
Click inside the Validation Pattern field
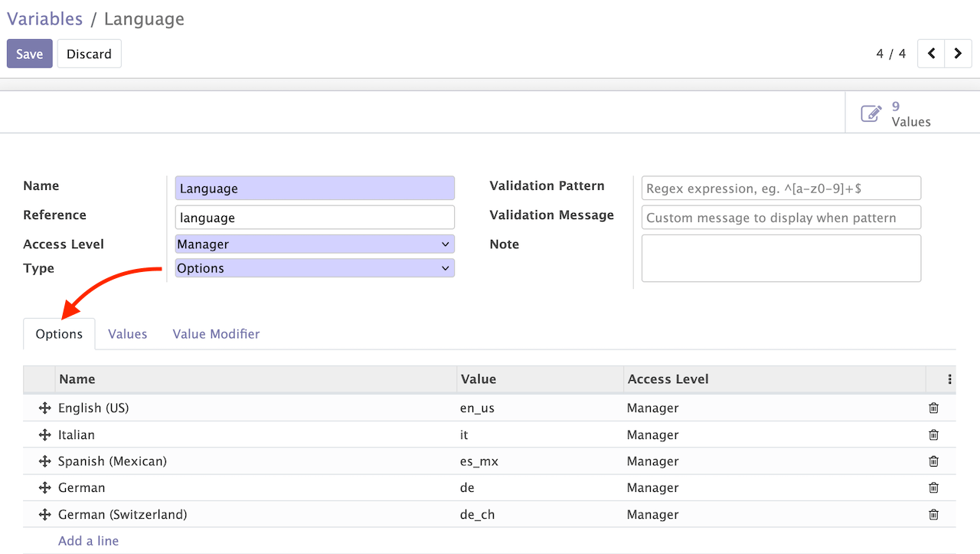781,188
